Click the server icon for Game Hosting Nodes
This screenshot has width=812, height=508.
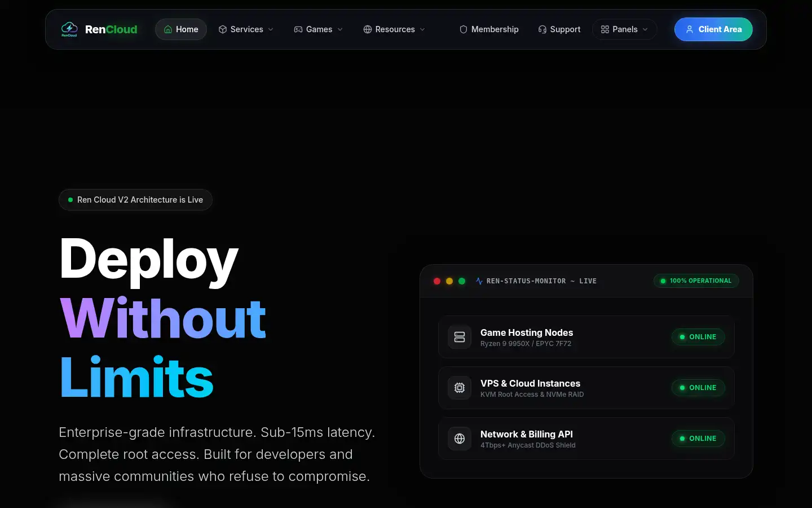click(460, 337)
